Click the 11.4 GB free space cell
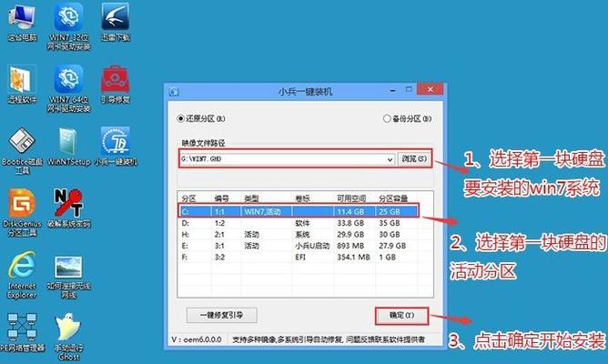This screenshot has height=364, width=608. point(350,212)
